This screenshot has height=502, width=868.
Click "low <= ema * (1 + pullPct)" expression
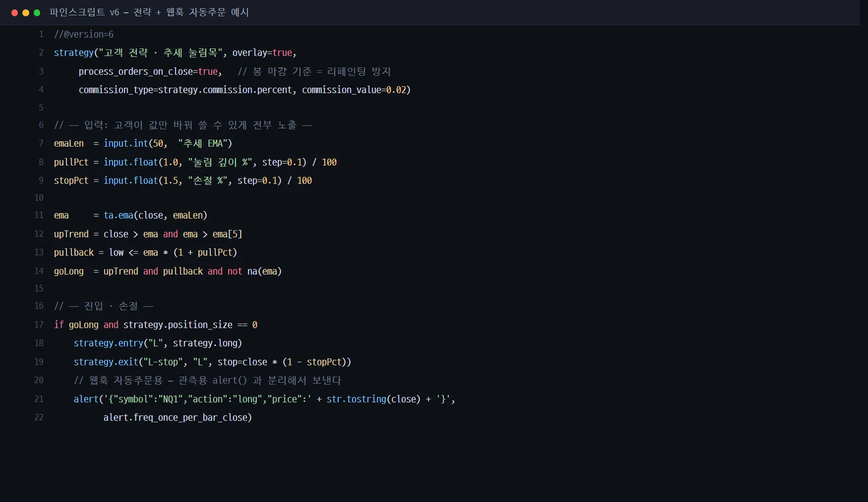coord(173,253)
